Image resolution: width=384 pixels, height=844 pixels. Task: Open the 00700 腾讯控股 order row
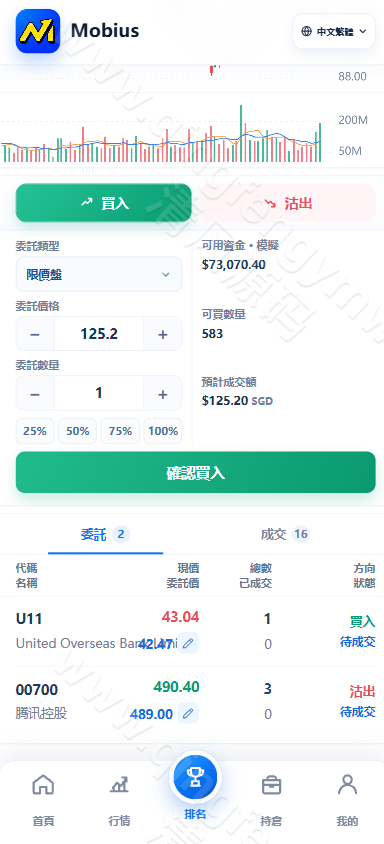(196, 701)
